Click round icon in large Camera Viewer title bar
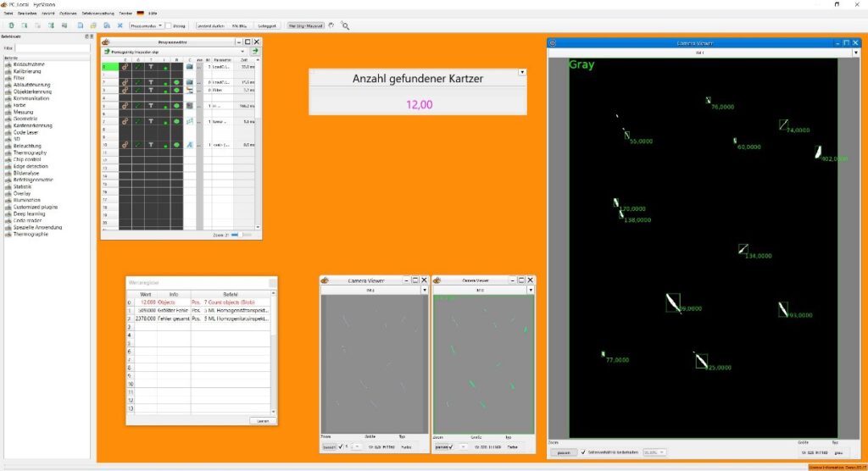This screenshot has width=868, height=471. tap(553, 42)
